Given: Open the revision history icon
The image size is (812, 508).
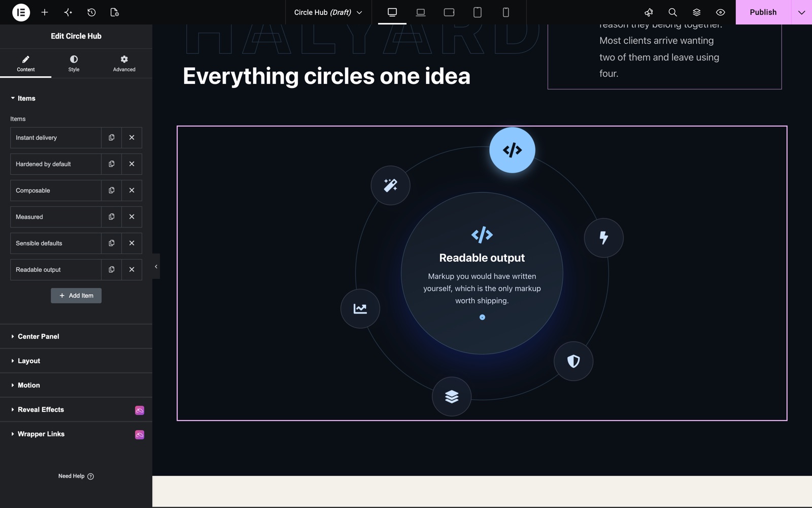Looking at the screenshot, I should pyautogui.click(x=91, y=12).
